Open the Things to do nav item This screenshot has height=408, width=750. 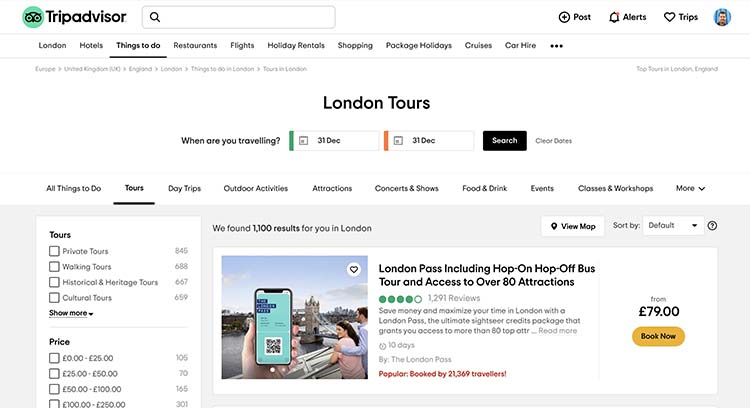[138, 45]
